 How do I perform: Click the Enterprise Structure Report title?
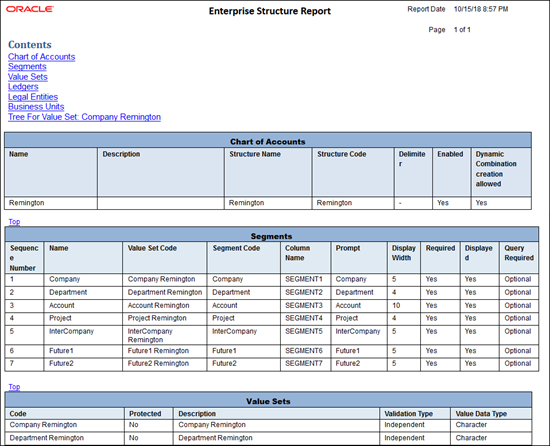[270, 11]
